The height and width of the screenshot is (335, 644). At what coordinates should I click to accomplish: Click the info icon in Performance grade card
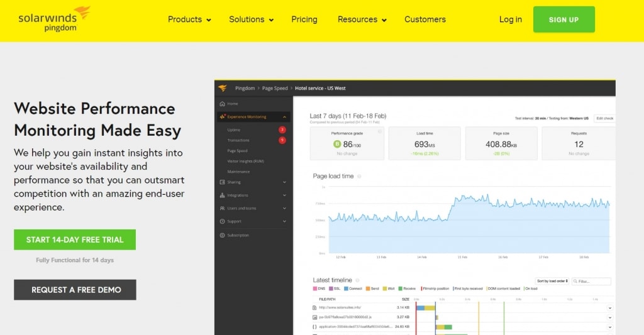point(380,131)
